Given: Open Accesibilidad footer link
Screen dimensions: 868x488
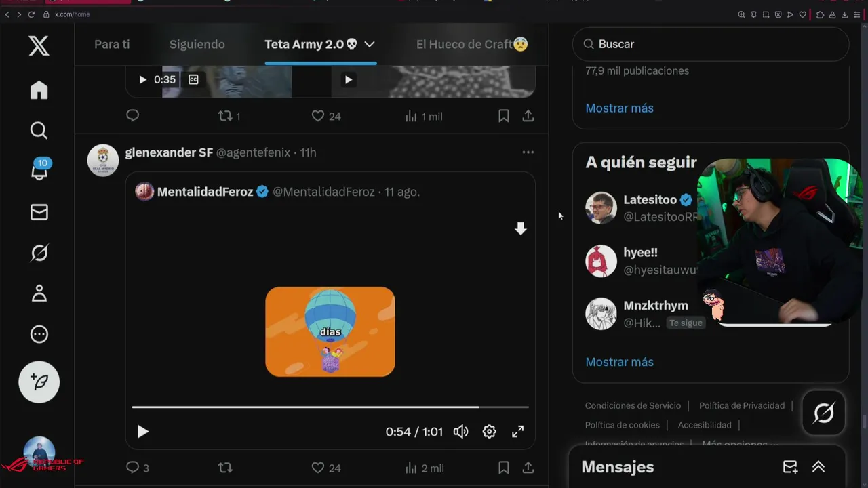Looking at the screenshot, I should point(705,425).
